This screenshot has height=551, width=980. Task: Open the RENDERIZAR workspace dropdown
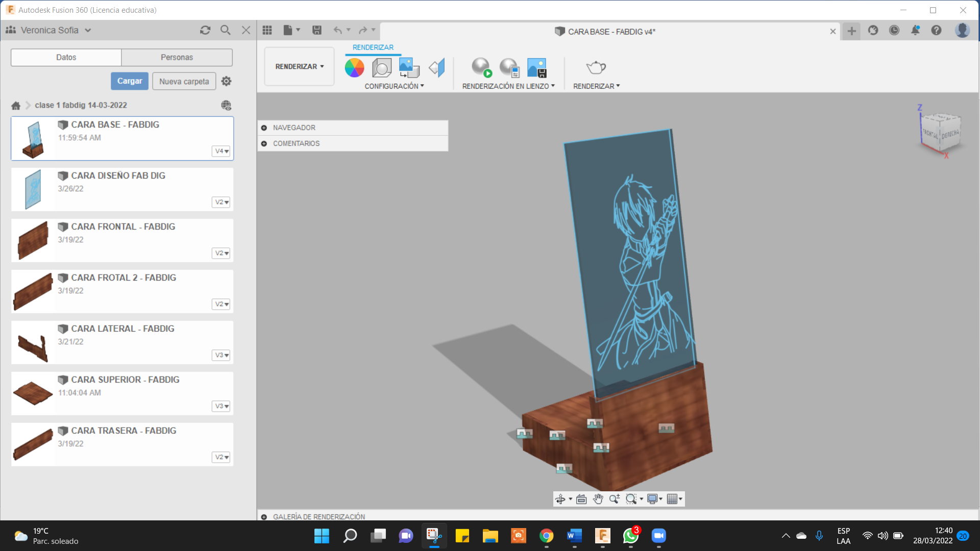click(299, 66)
